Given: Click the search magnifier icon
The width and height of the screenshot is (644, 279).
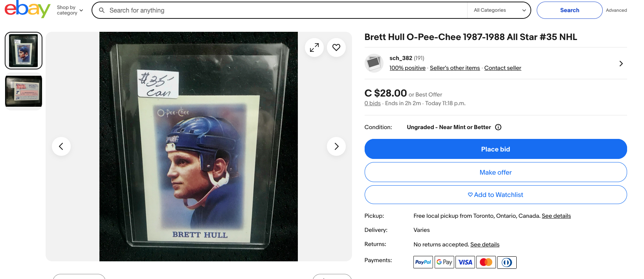Looking at the screenshot, I should 102,10.
